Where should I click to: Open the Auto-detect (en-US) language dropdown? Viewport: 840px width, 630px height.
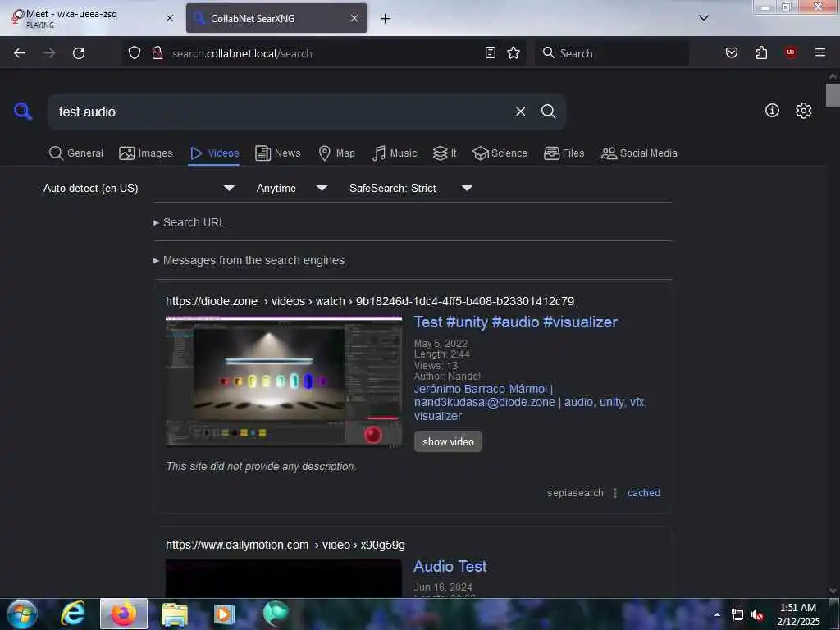139,188
